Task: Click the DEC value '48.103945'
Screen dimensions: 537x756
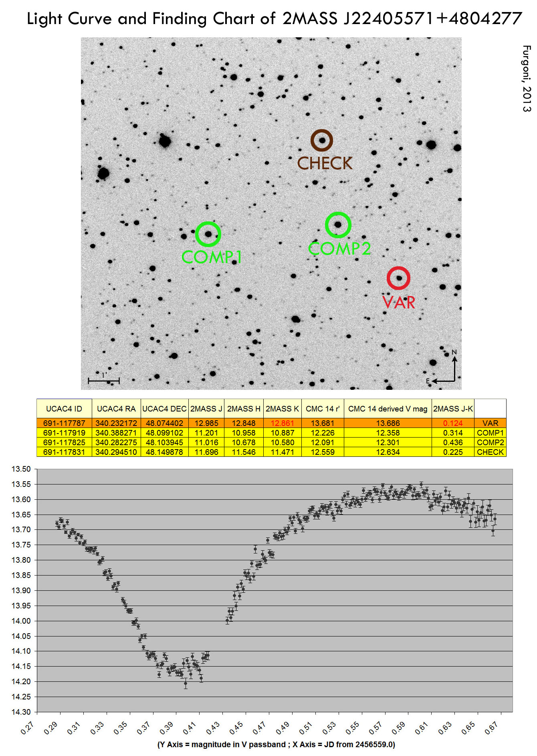Action: click(164, 442)
